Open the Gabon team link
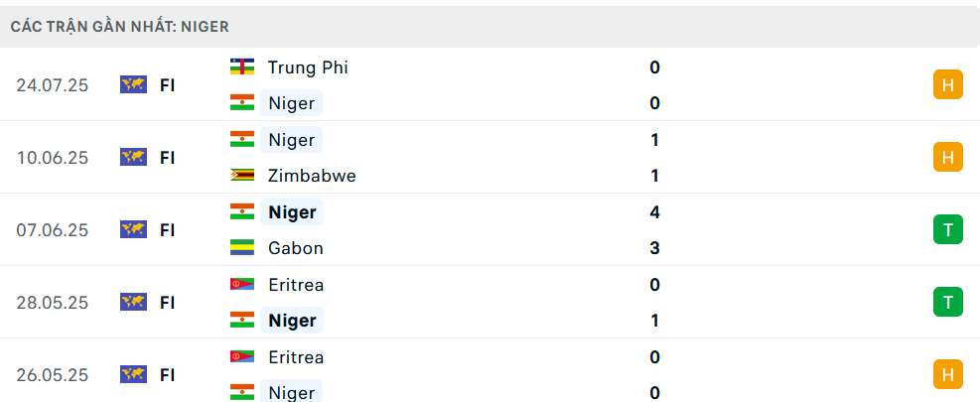 pos(296,248)
